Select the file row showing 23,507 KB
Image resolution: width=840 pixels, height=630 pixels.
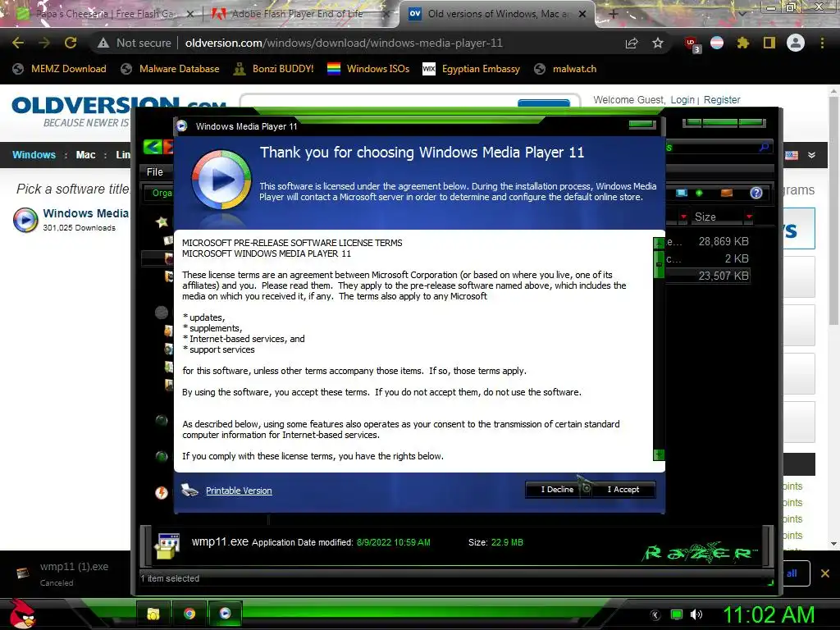tap(708, 276)
